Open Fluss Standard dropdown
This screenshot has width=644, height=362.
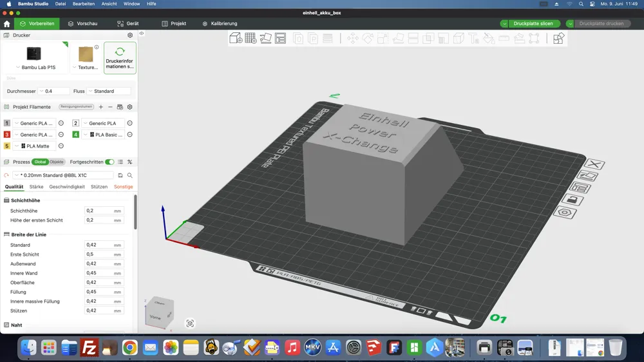109,91
